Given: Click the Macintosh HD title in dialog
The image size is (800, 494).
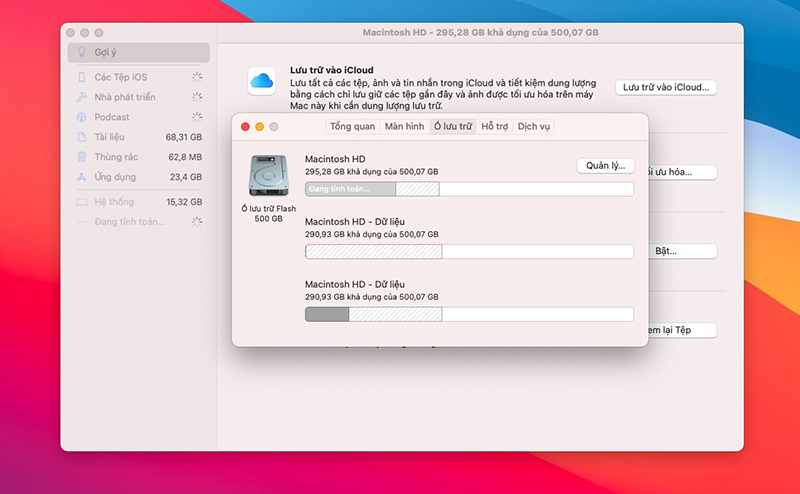Looking at the screenshot, I should 335,159.
